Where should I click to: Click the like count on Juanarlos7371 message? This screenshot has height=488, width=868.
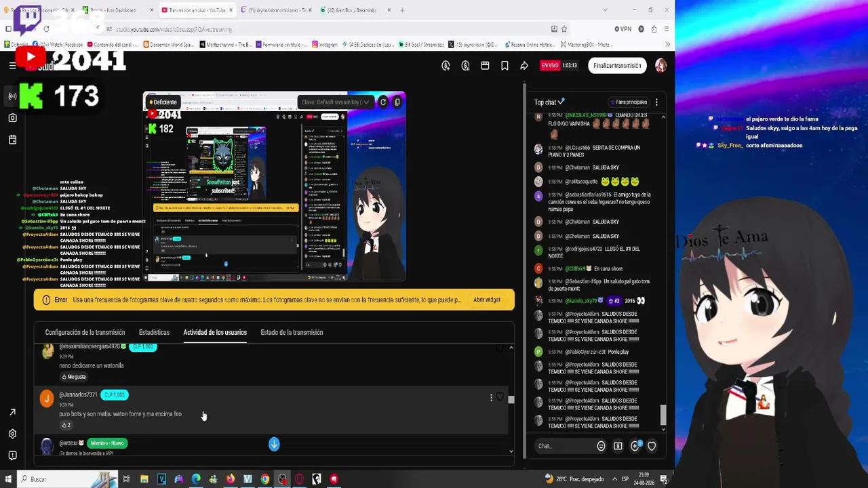(x=66, y=425)
